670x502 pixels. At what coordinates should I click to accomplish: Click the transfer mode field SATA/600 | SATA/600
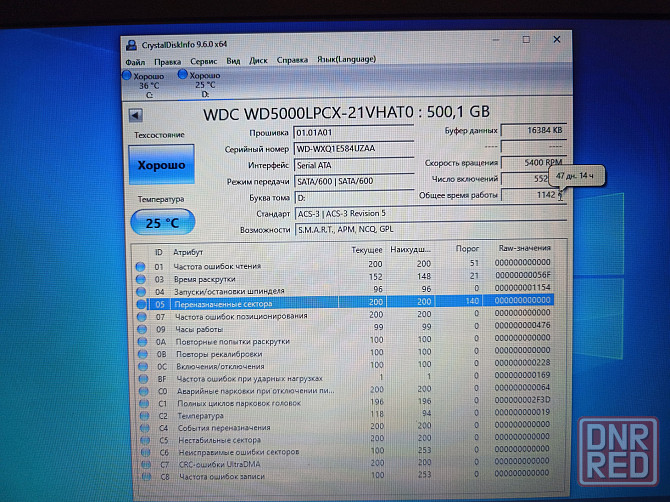(x=354, y=182)
